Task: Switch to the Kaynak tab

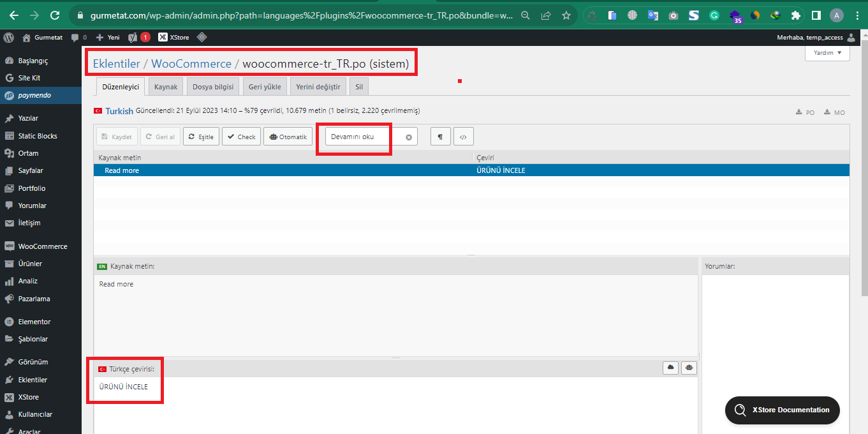Action: (x=166, y=87)
